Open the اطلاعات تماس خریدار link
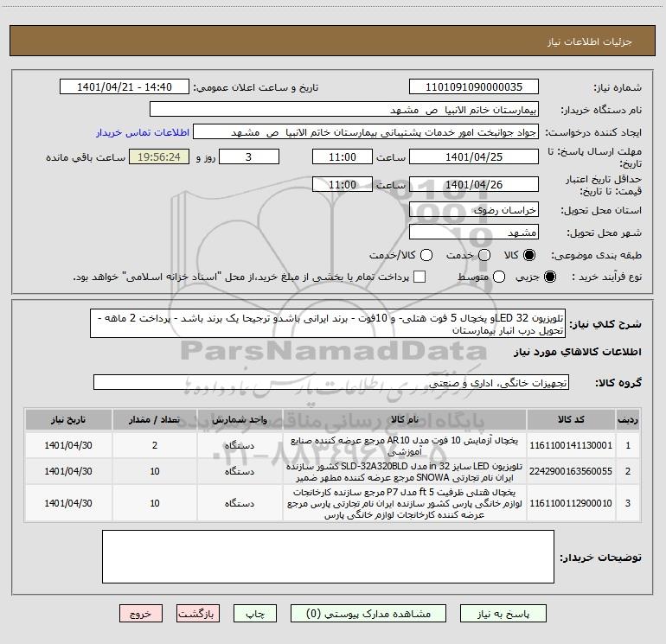The width and height of the screenshot is (666, 644). (143, 132)
